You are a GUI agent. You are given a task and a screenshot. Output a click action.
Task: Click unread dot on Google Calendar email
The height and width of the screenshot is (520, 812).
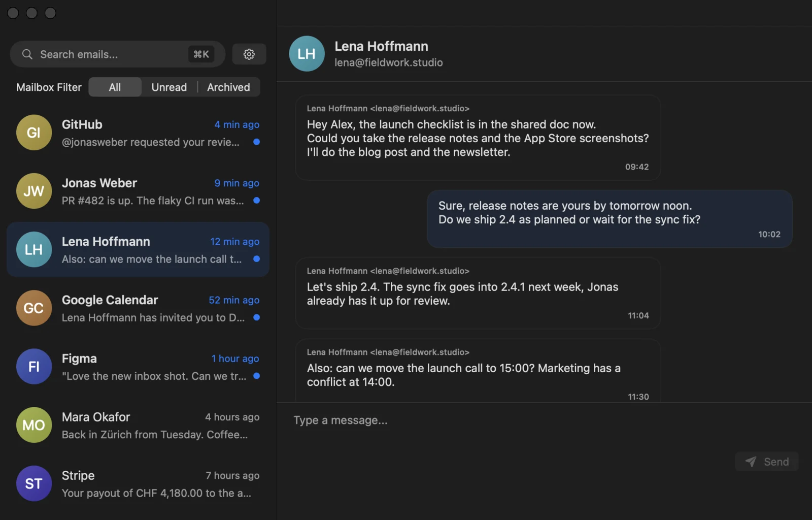[x=256, y=317]
